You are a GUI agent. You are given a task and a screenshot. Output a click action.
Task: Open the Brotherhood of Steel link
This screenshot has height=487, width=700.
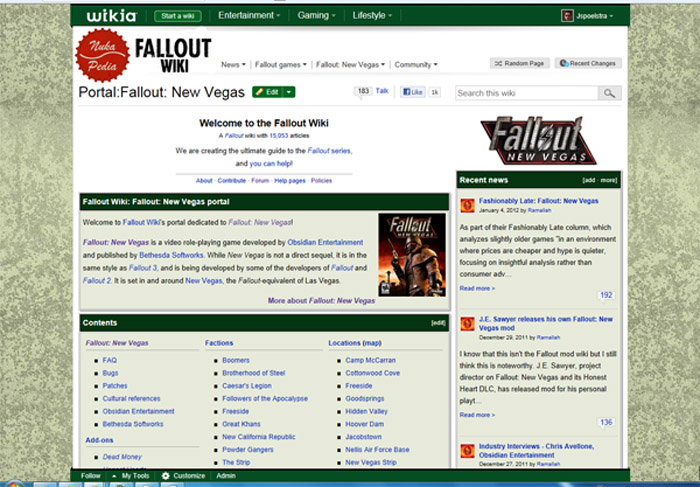pyautogui.click(x=254, y=373)
